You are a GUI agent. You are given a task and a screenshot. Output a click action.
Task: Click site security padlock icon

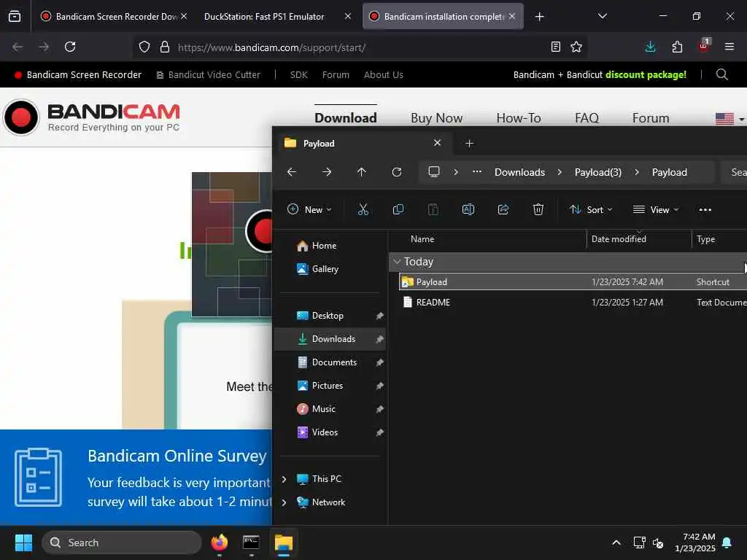[x=165, y=47]
